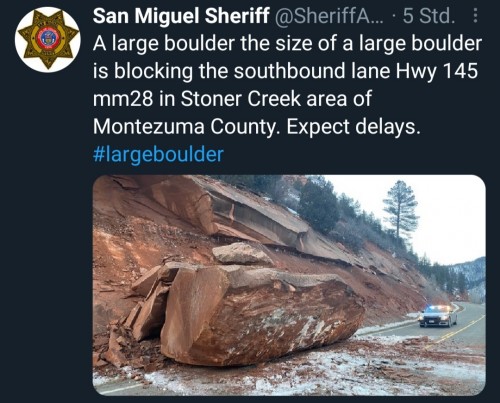Open the attached boulder photo
This screenshot has width=500, height=403.
289,285
